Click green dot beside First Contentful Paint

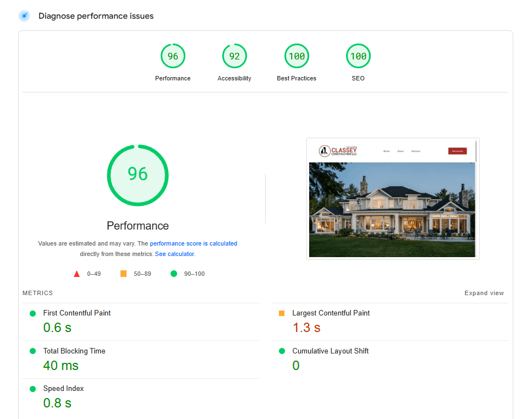[32, 313]
